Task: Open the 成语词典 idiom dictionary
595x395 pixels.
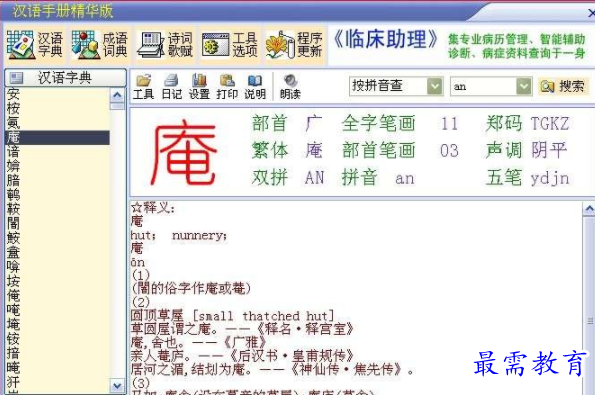Action: click(x=99, y=45)
